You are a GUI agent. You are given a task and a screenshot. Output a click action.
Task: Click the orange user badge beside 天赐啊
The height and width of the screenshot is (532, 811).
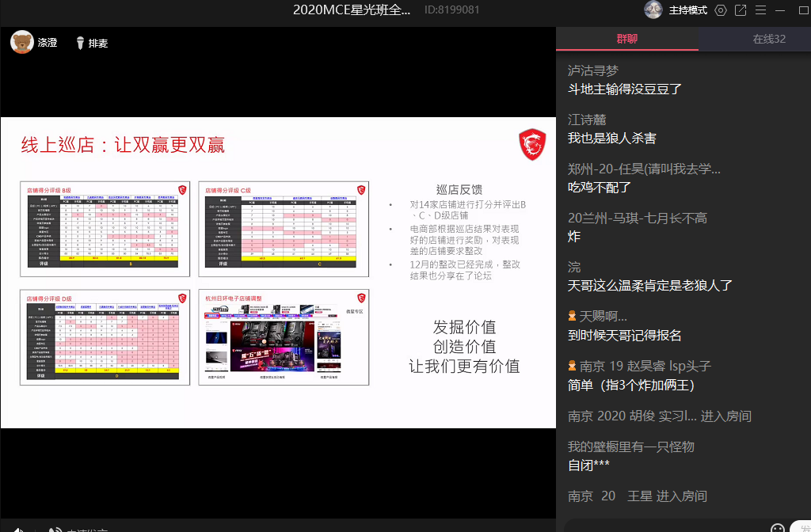coord(573,316)
